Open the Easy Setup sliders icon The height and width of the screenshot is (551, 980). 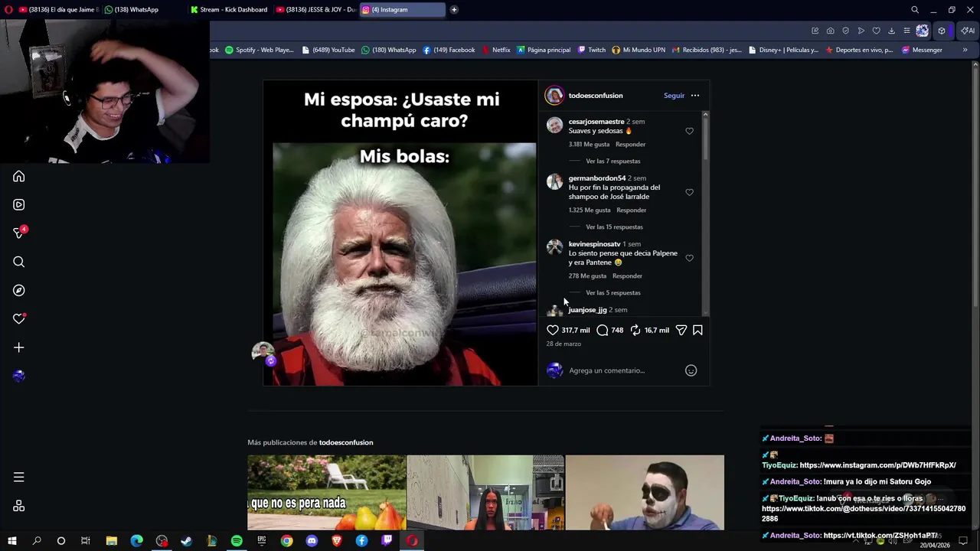[x=906, y=31]
